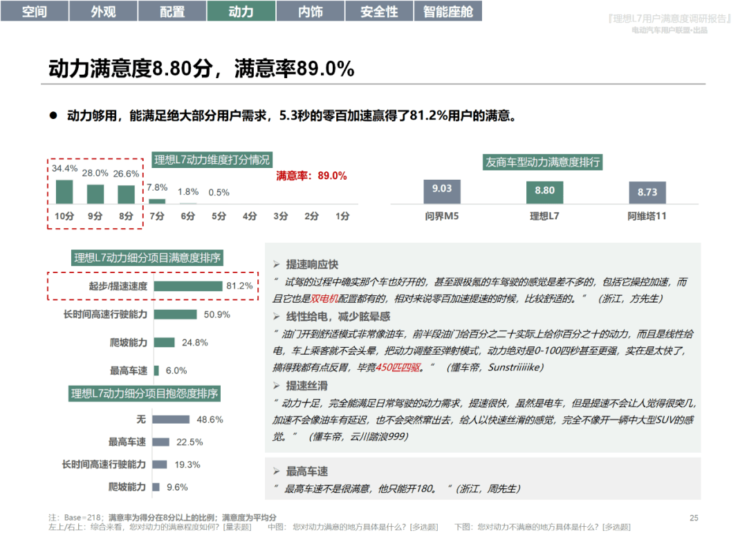Select the 81.2% satisfaction bar

[x=188, y=286]
